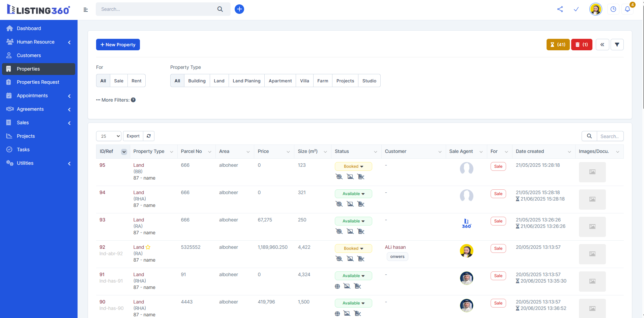Filter For by Rent
Image resolution: width=644 pixels, height=318 pixels.
pyautogui.click(x=137, y=81)
